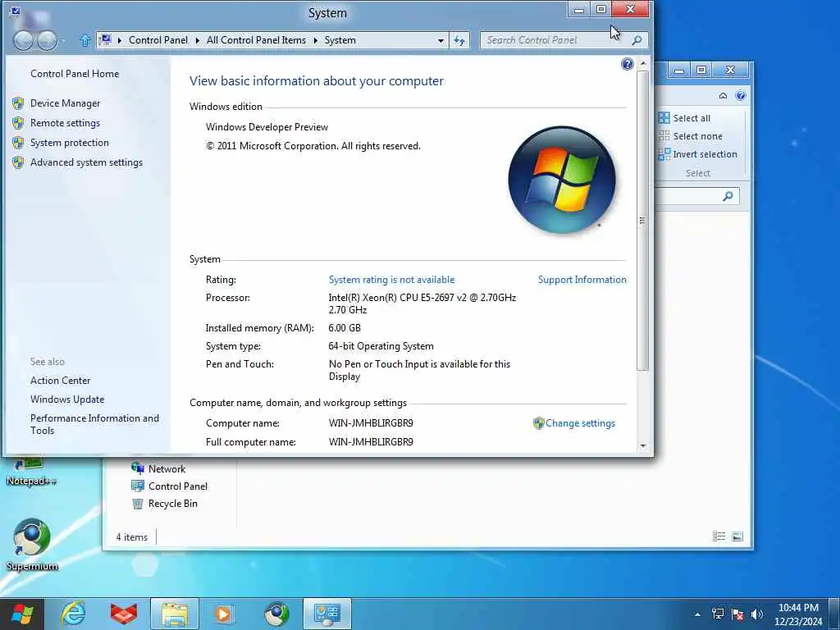Open Advanced system settings
The width and height of the screenshot is (840, 630).
[86, 162]
